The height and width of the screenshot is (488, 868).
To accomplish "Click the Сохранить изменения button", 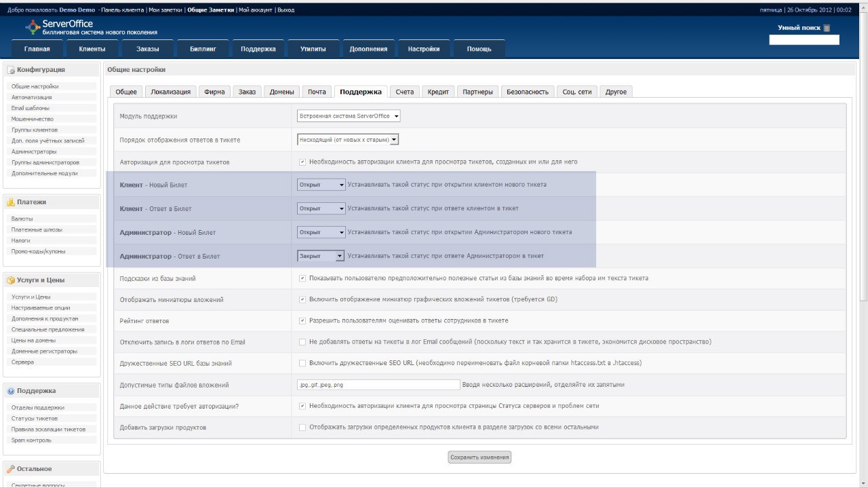I will [479, 457].
